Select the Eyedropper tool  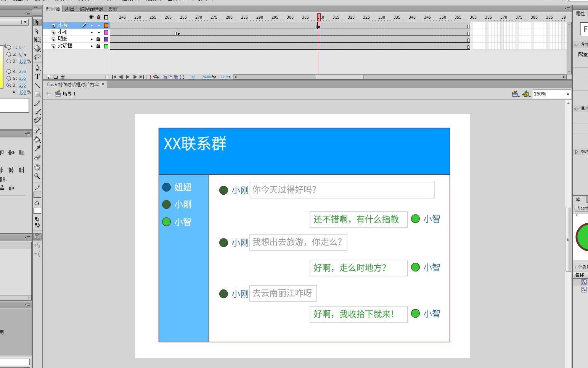(x=37, y=148)
